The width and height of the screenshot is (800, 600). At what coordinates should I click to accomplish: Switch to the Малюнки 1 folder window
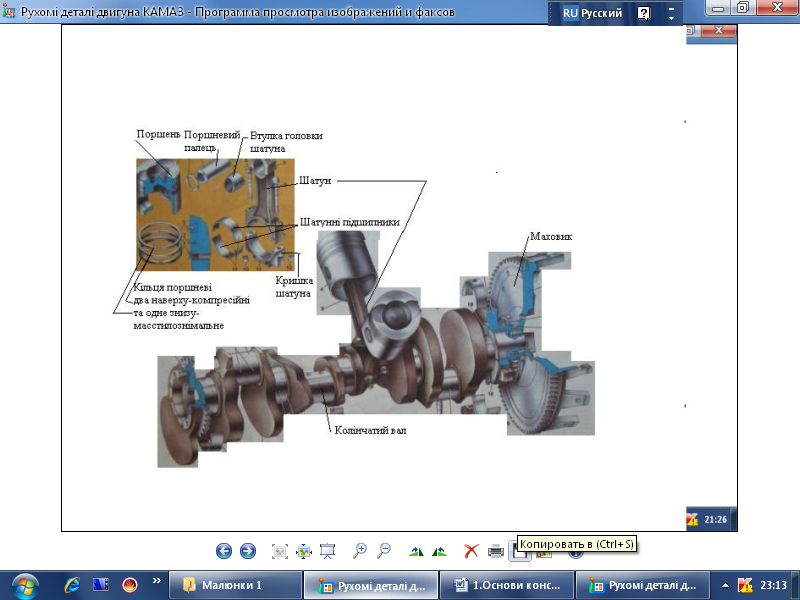236,585
